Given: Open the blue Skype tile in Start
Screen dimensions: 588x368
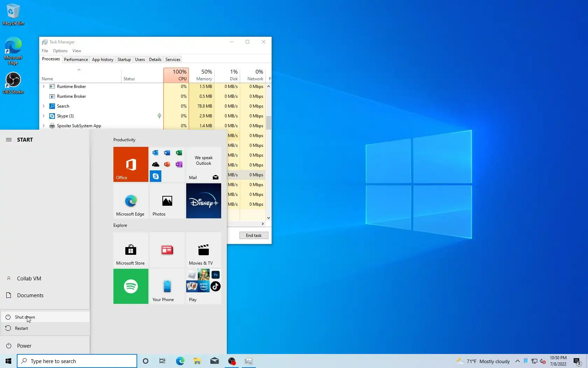Looking at the screenshot, I should pyautogui.click(x=155, y=176).
